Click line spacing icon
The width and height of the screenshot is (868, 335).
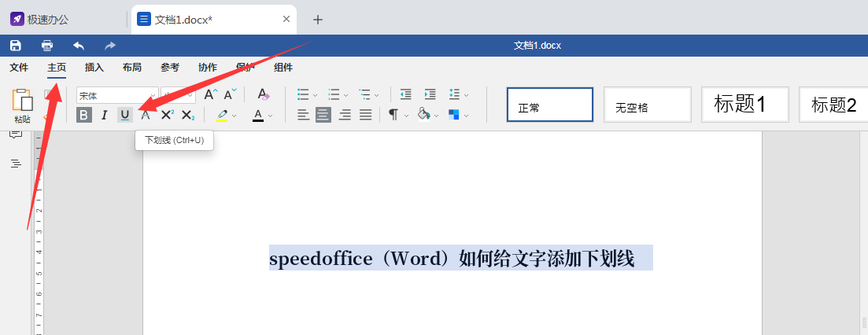[455, 94]
